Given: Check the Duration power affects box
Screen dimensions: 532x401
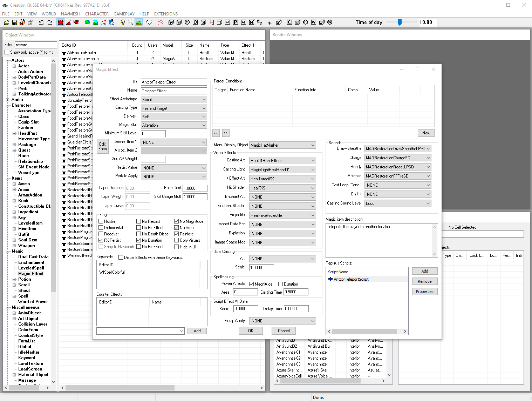Looking at the screenshot, I should 280,284.
